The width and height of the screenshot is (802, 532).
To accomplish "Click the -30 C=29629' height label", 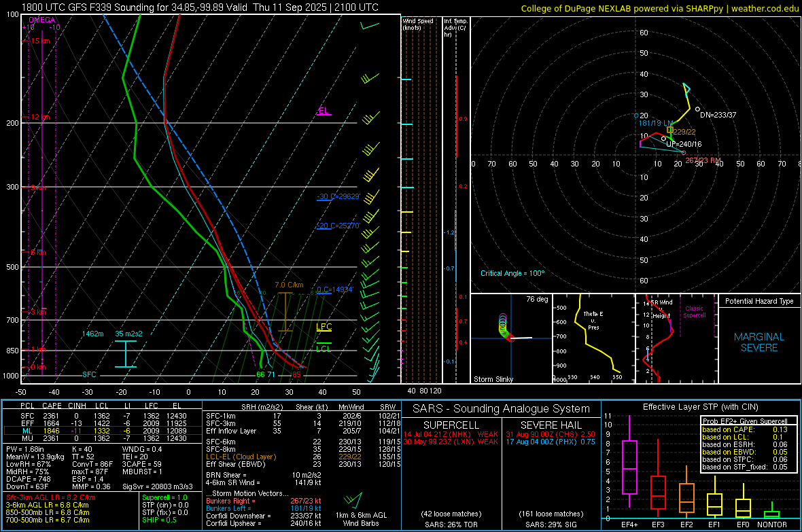I will click(x=338, y=196).
